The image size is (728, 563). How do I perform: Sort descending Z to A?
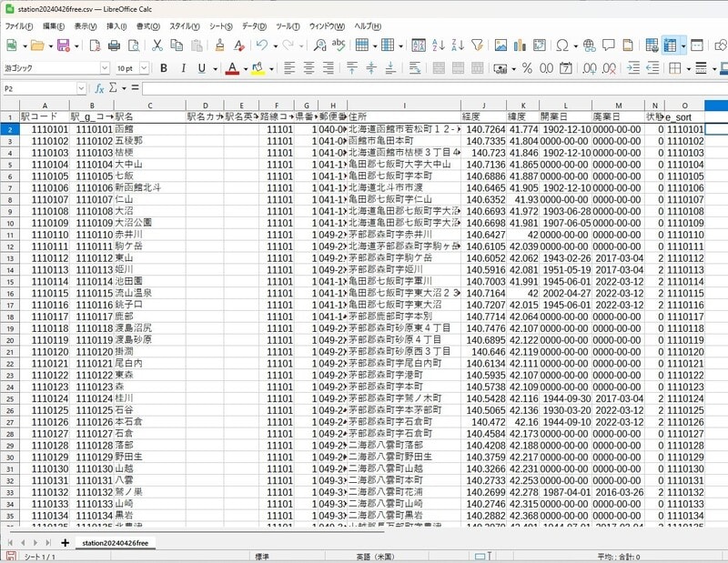click(x=458, y=45)
